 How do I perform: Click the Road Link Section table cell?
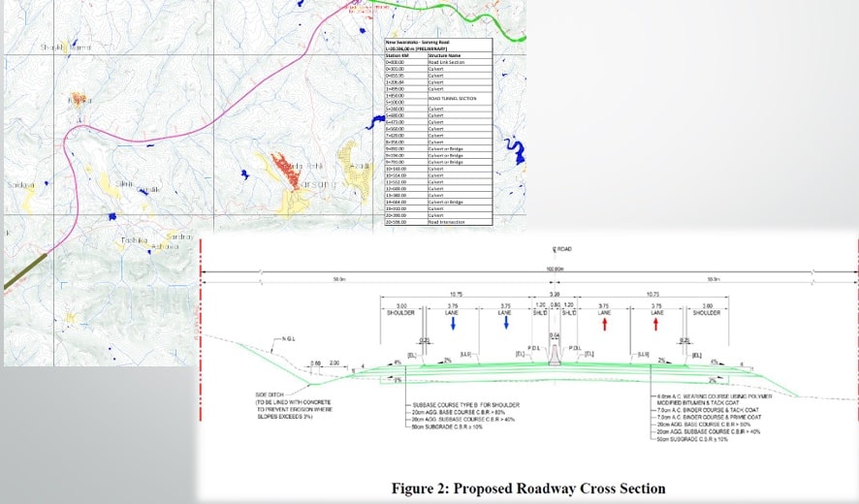pos(460,62)
